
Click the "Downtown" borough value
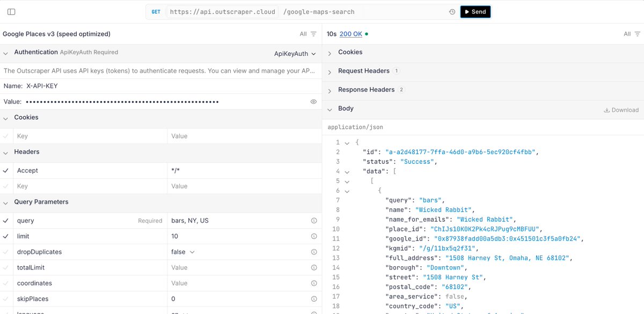[445, 268]
